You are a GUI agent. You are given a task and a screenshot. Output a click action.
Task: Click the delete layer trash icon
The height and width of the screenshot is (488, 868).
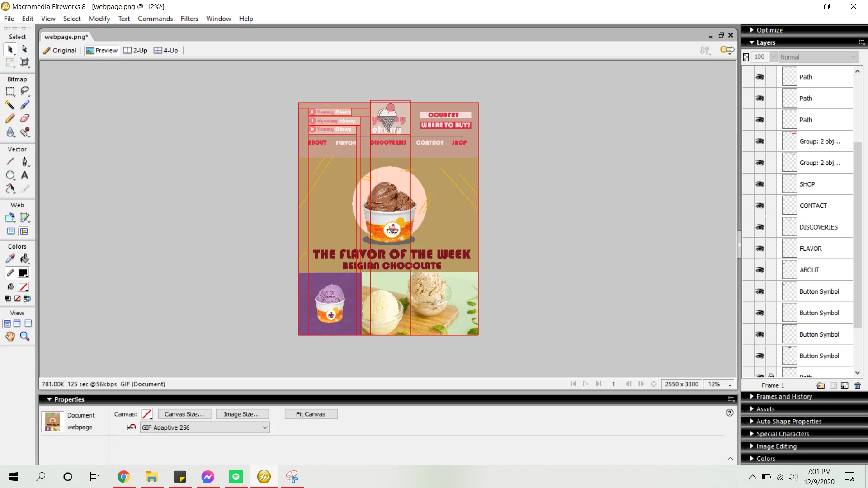click(858, 385)
